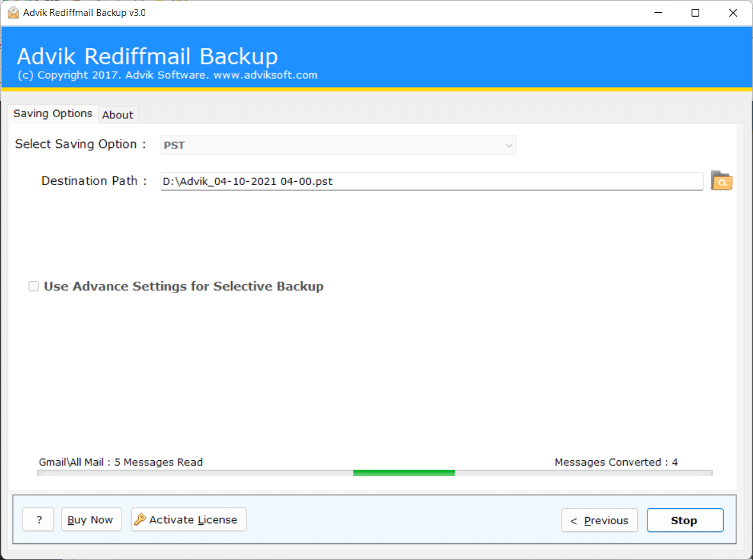753x560 pixels.
Task: Maximize the Advik Rediffmail Backup window
Action: coord(695,13)
